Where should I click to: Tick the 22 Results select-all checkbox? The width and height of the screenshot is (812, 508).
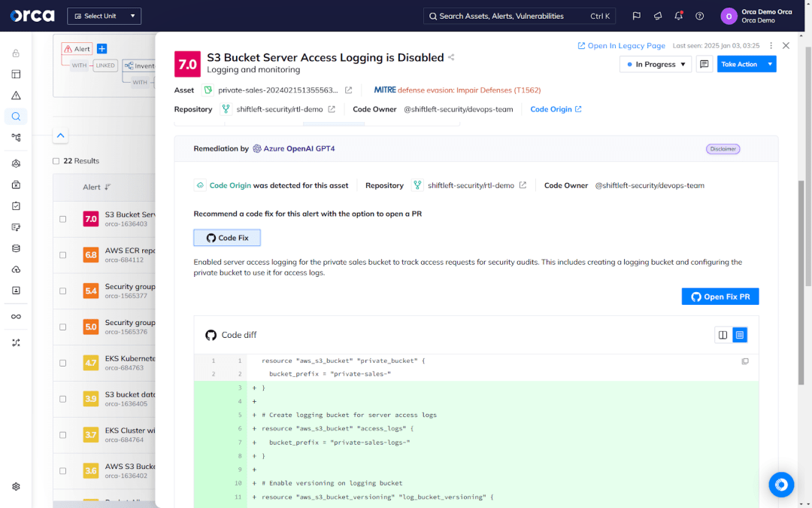[x=56, y=161]
